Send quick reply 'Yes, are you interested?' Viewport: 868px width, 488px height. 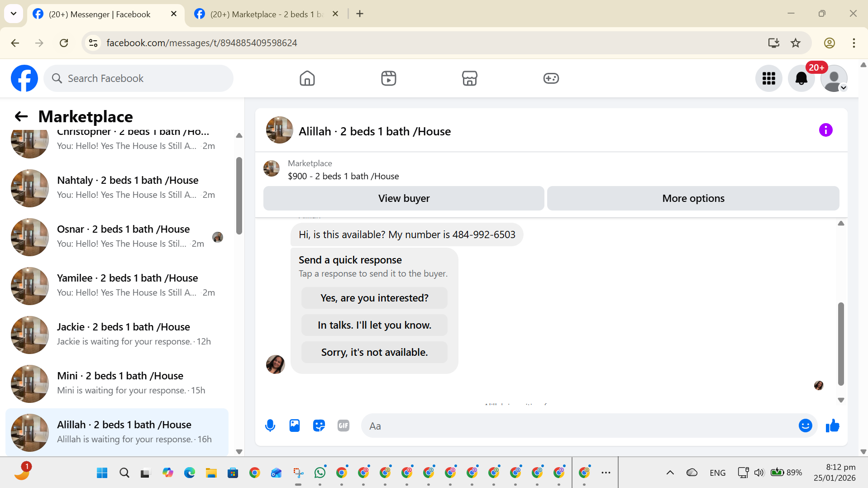tap(374, 298)
